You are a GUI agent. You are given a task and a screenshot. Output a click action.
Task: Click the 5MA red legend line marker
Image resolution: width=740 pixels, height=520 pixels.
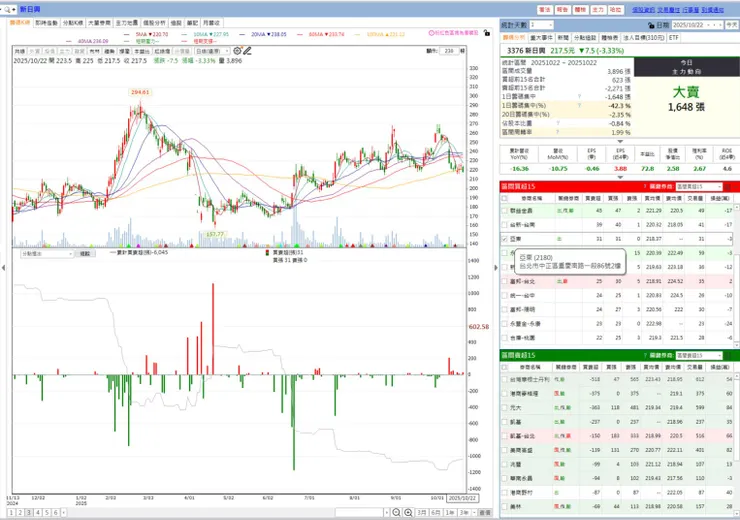(x=126, y=34)
